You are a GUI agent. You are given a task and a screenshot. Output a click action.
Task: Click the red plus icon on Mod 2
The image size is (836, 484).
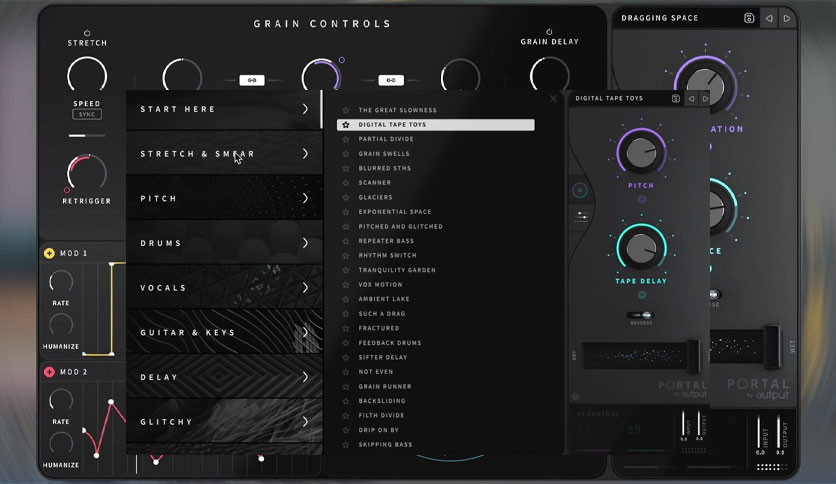[x=49, y=372]
